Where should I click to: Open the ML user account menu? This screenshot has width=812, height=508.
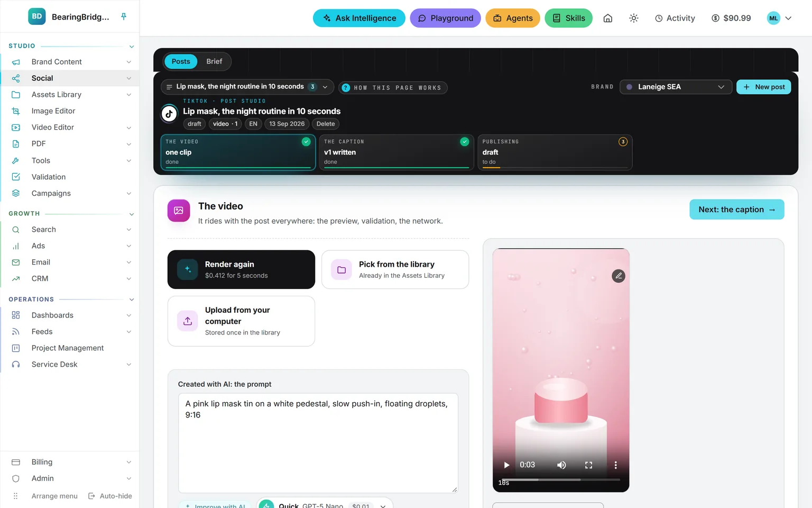click(780, 18)
